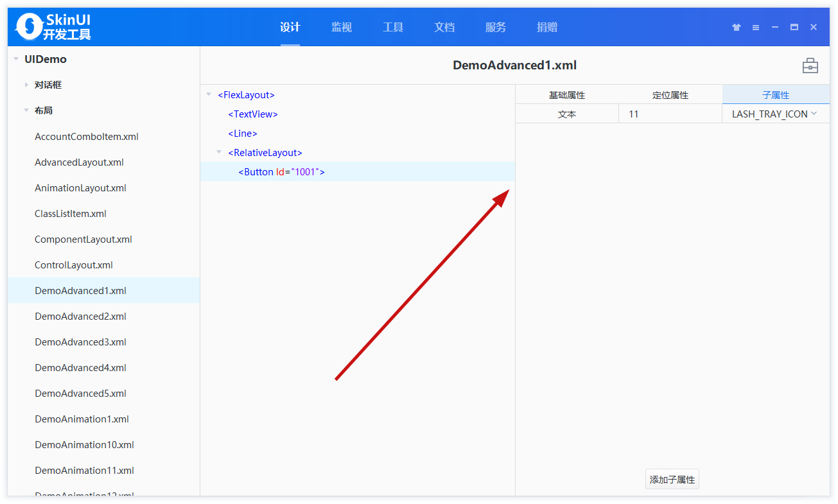Screen dimensions: 838x504
Task: Select the 文本 property name cell
Action: coord(567,114)
